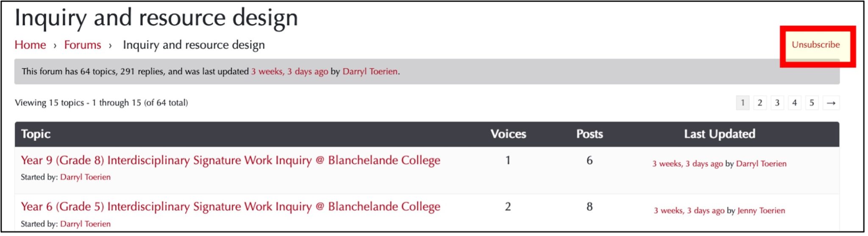
Task: Go to the Home breadcrumb
Action: click(x=30, y=45)
